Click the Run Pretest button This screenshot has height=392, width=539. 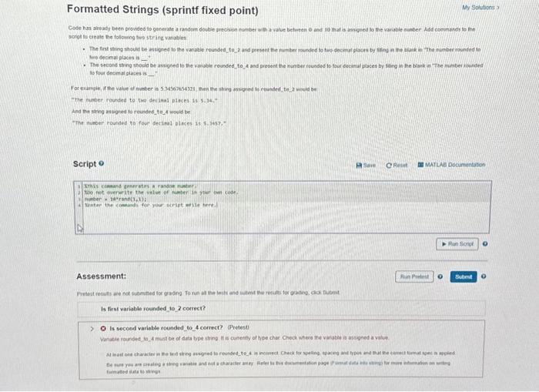414,276
